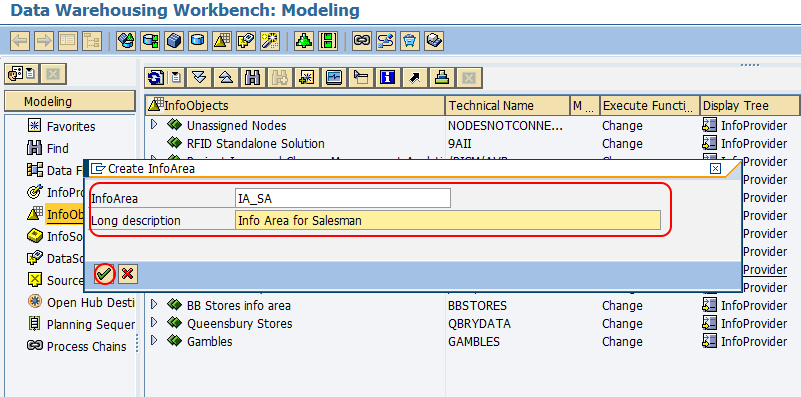Click the green tree icon in toolbar
The image size is (801, 397).
tap(304, 40)
